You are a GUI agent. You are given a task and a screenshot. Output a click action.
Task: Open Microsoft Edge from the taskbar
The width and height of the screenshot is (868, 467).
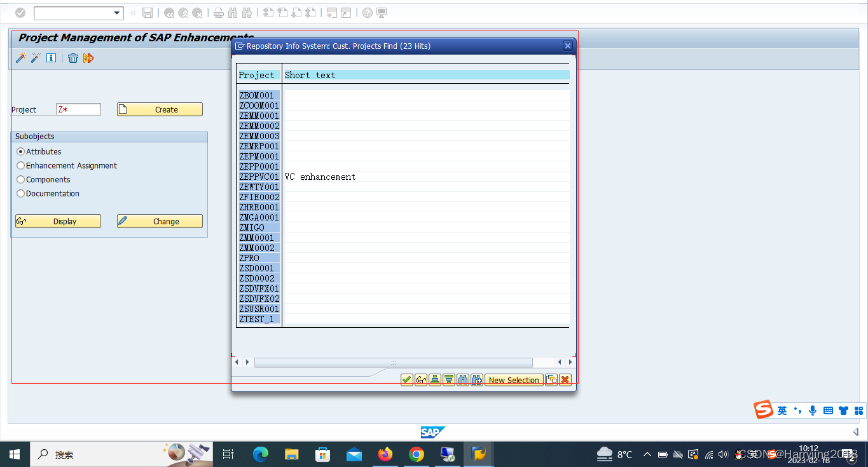(261, 454)
